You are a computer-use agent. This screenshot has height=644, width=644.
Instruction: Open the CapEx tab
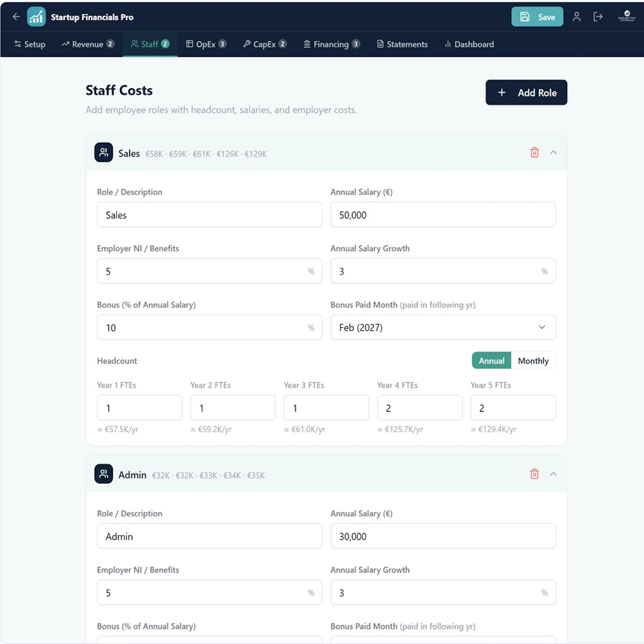[264, 44]
